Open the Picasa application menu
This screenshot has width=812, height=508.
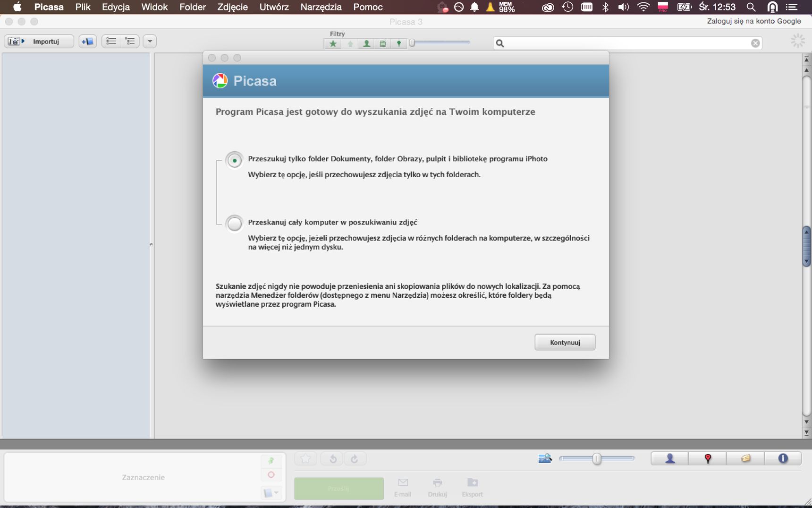(49, 7)
